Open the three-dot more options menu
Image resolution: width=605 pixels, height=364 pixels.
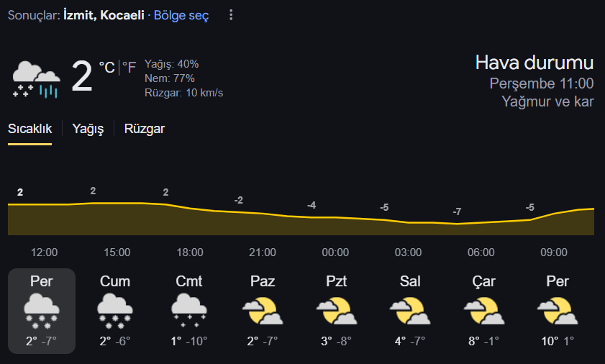(x=231, y=15)
